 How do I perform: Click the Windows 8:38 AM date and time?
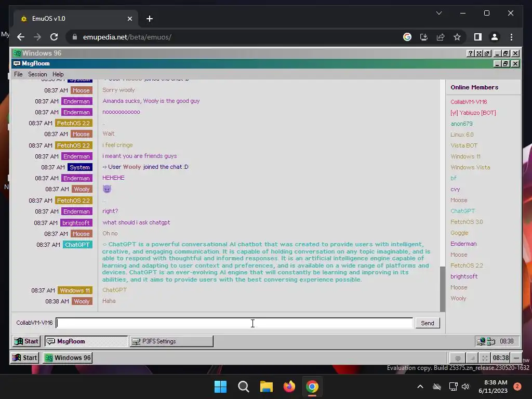pos(493,387)
